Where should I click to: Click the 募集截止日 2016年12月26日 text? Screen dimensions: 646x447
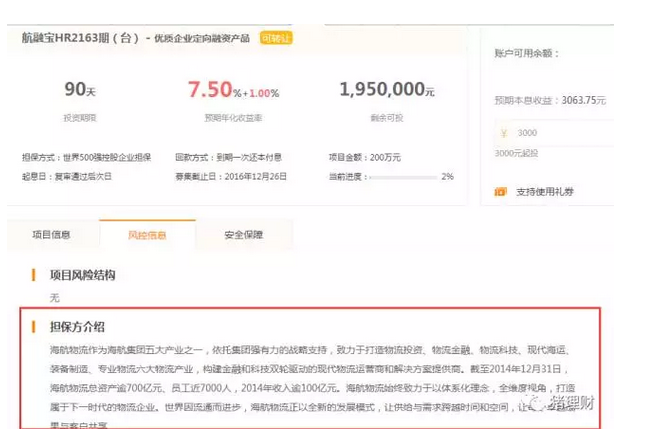(231, 177)
